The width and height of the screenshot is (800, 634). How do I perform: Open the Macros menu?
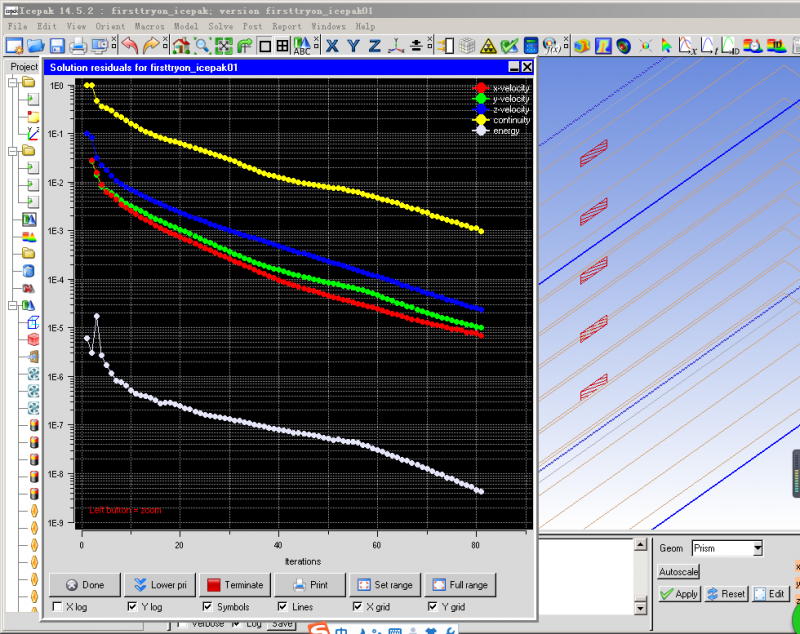click(150, 26)
